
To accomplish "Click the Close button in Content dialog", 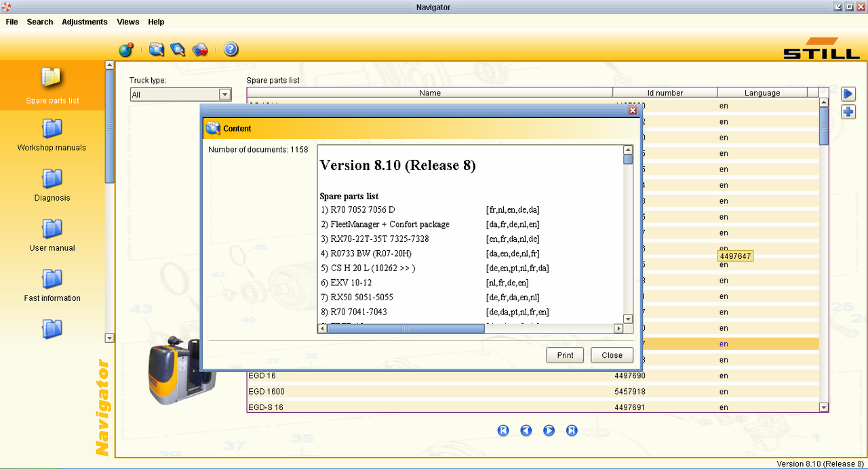I will [612, 355].
